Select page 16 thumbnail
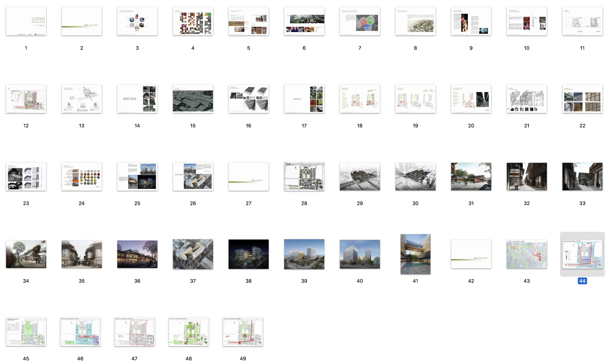This screenshot has width=613, height=364. pos(249,99)
